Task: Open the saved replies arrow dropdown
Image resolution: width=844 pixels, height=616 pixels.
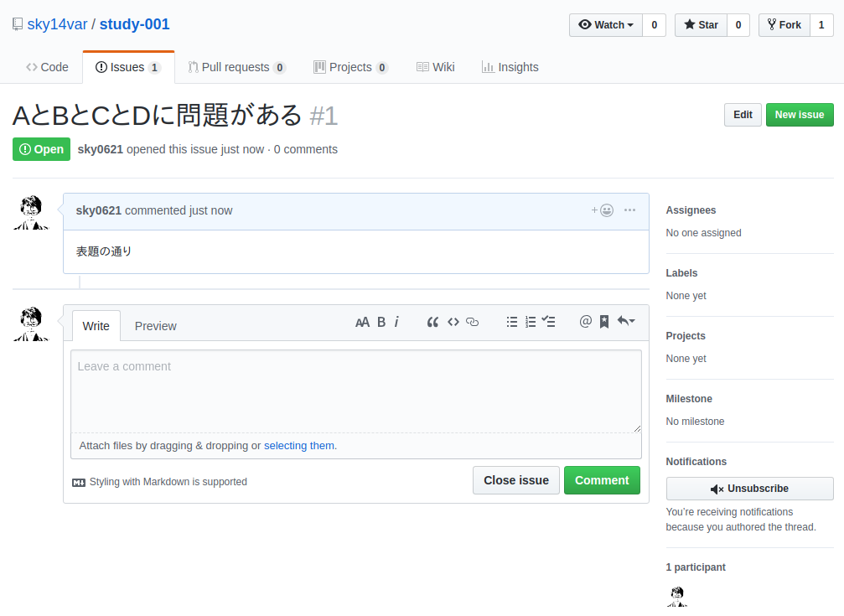Action: click(626, 322)
